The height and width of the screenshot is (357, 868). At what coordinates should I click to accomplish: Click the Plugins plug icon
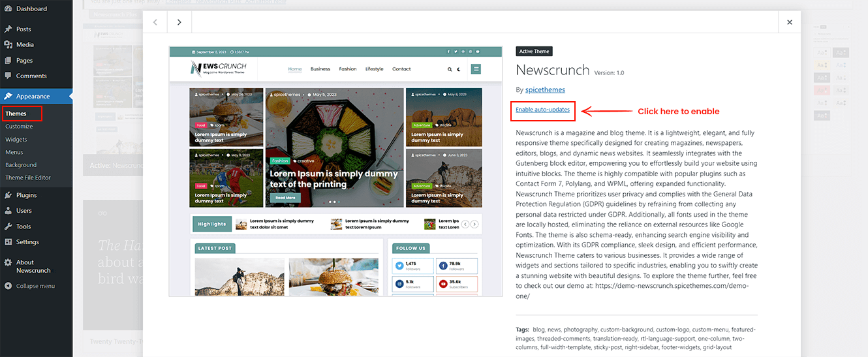8,195
